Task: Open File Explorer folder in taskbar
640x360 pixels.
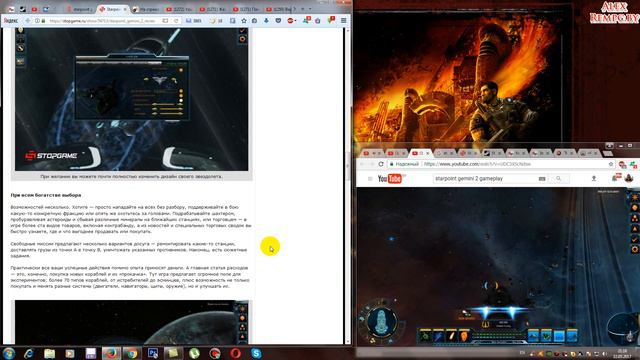Action: tap(49, 353)
